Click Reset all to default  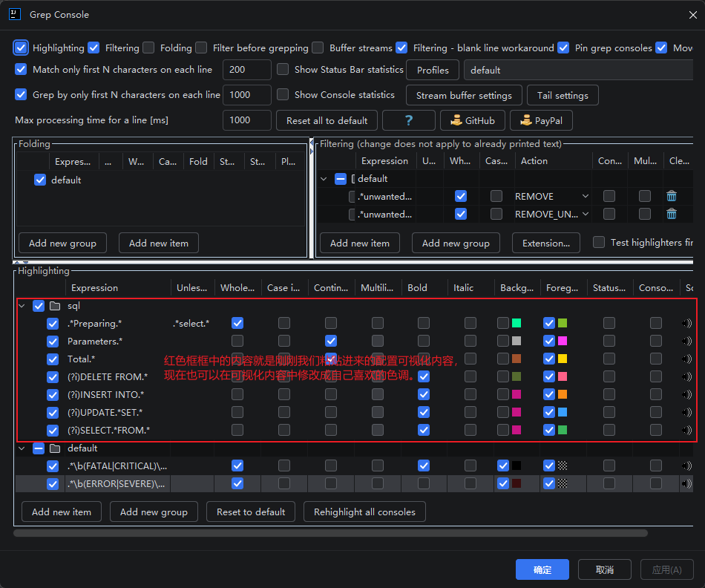pos(327,120)
